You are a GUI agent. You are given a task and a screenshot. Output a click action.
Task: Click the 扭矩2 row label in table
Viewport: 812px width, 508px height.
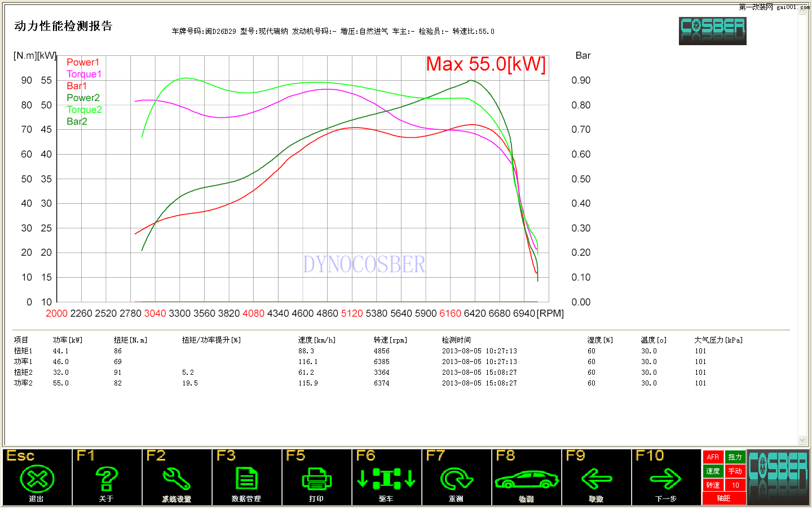(23, 373)
